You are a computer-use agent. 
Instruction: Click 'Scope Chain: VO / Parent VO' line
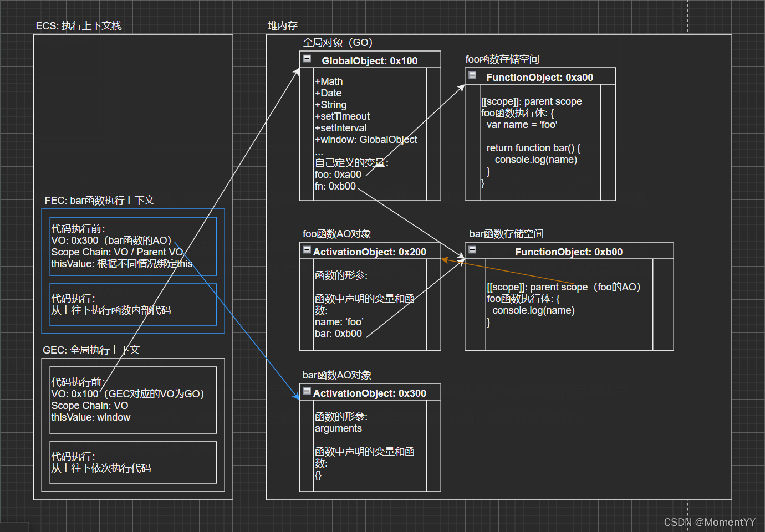[117, 252]
